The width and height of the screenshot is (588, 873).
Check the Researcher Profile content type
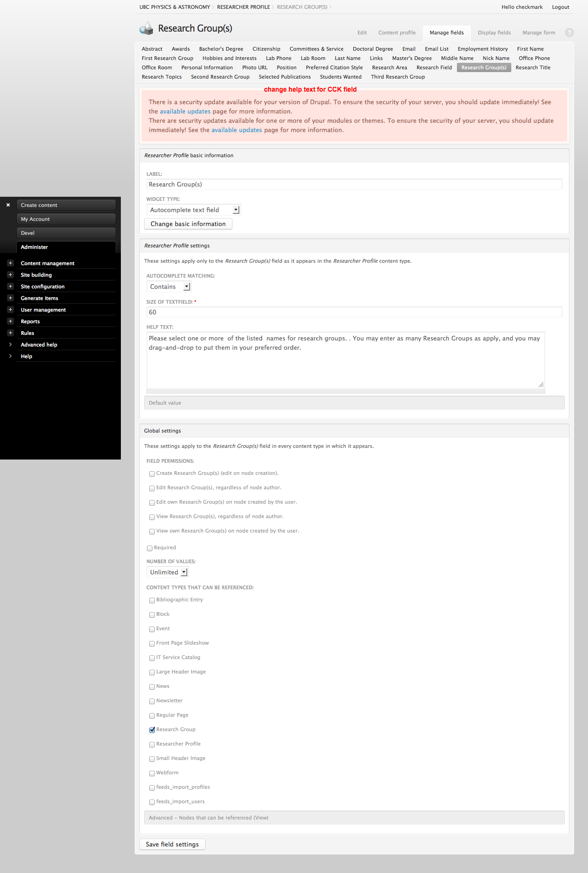tap(152, 744)
